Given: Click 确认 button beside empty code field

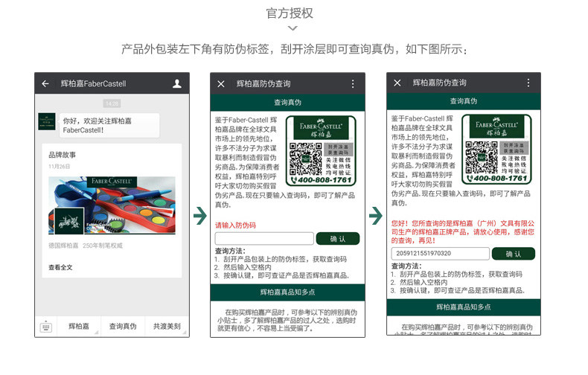Looking at the screenshot, I should (x=338, y=239).
